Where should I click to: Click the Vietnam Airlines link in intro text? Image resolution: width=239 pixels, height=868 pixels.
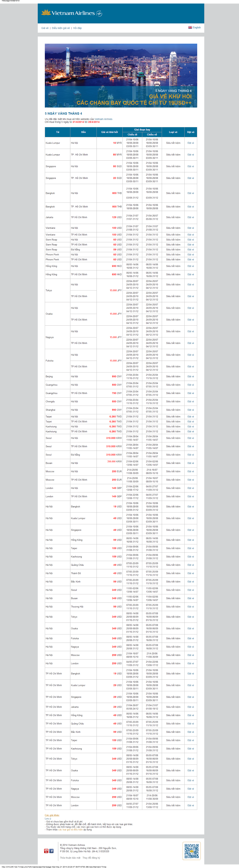tap(103, 119)
